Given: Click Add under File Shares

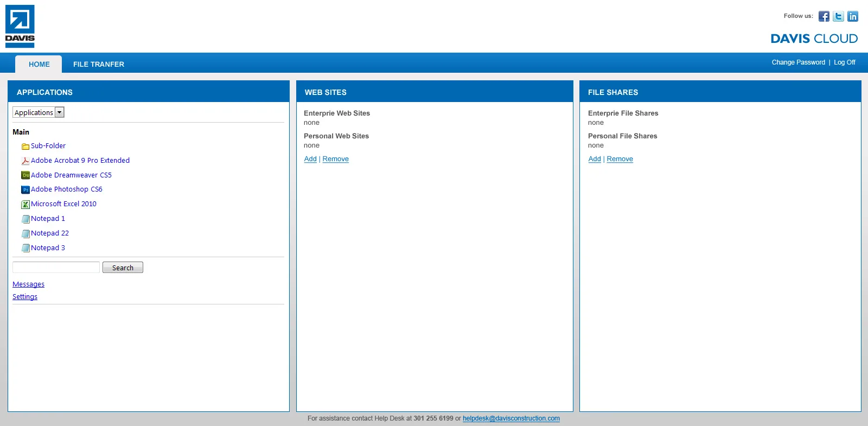Looking at the screenshot, I should [595, 159].
